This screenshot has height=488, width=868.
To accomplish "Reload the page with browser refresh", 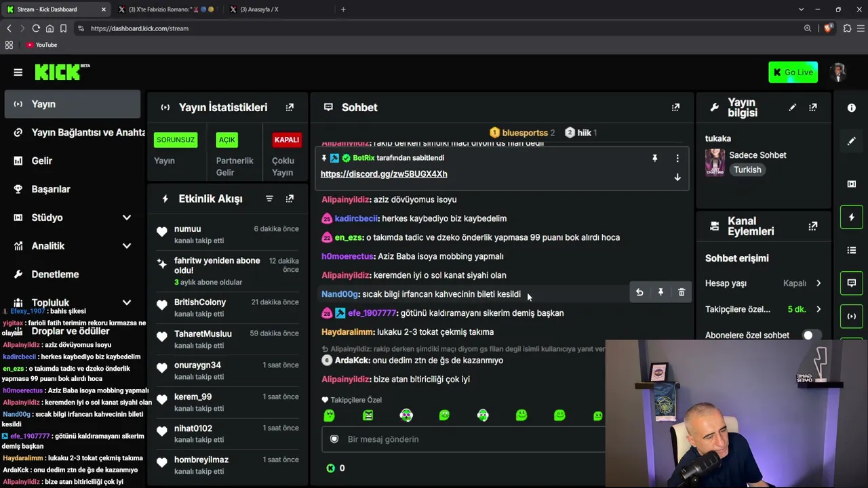I will tap(36, 28).
